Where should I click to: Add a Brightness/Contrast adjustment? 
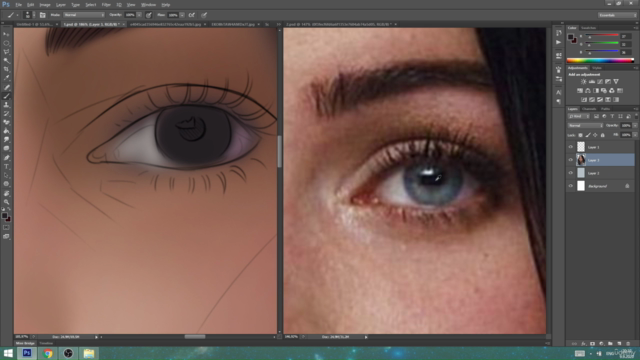pyautogui.click(x=584, y=82)
